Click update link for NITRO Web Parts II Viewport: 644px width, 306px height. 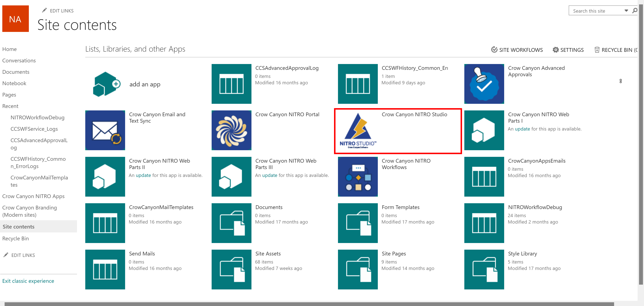point(143,175)
